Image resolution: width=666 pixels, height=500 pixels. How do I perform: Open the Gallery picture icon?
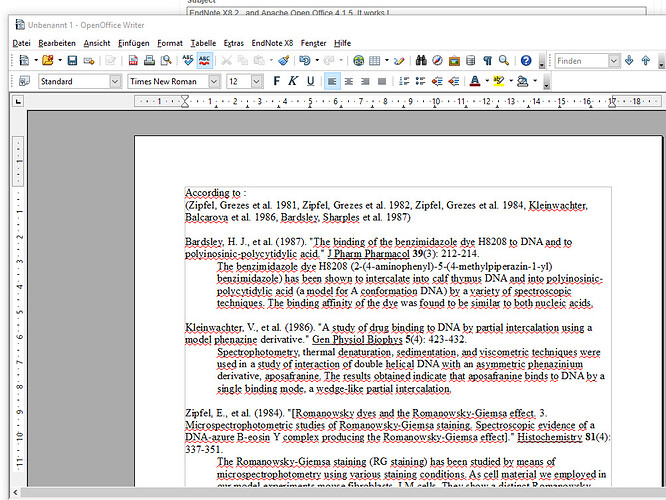[x=454, y=61]
